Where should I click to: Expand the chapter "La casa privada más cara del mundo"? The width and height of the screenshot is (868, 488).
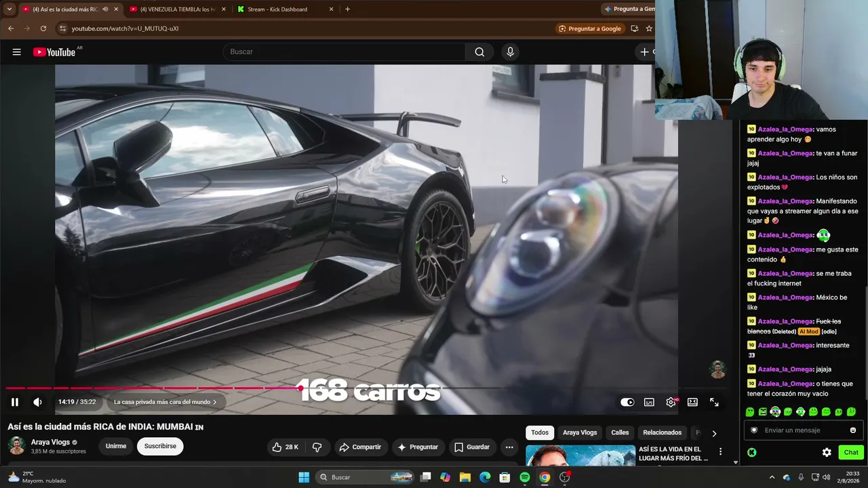click(x=165, y=402)
